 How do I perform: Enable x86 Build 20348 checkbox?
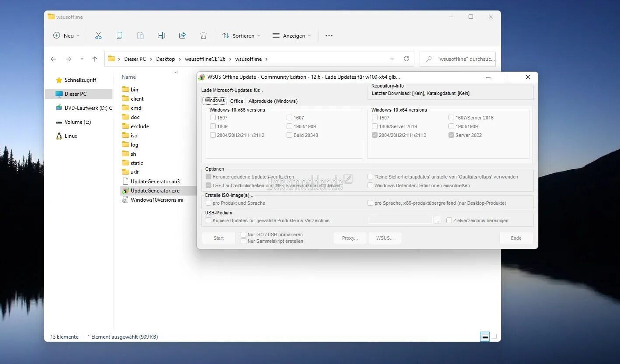point(290,135)
